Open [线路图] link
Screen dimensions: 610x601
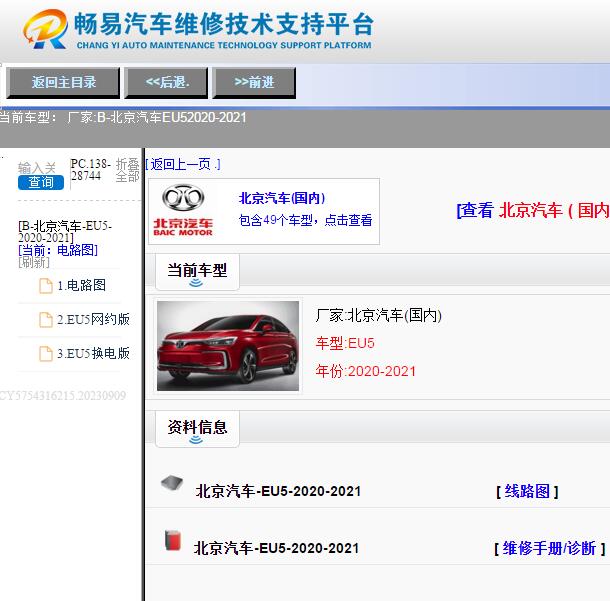coord(527,491)
